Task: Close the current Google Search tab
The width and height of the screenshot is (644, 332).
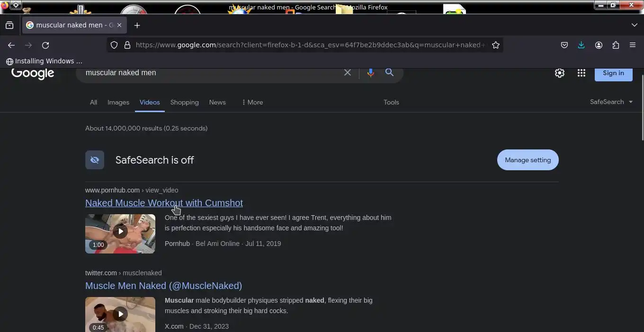Action: coord(119,25)
